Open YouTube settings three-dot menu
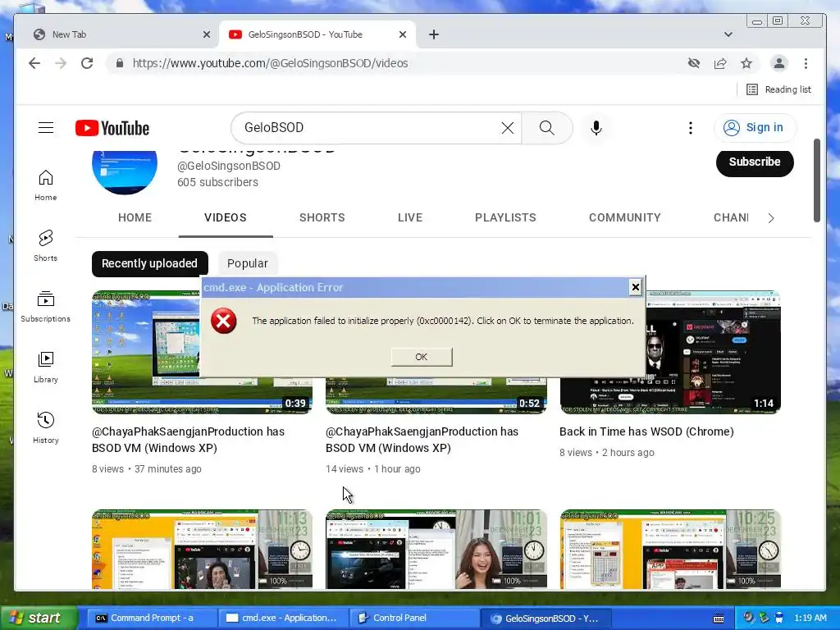The height and width of the screenshot is (630, 840). point(691,127)
